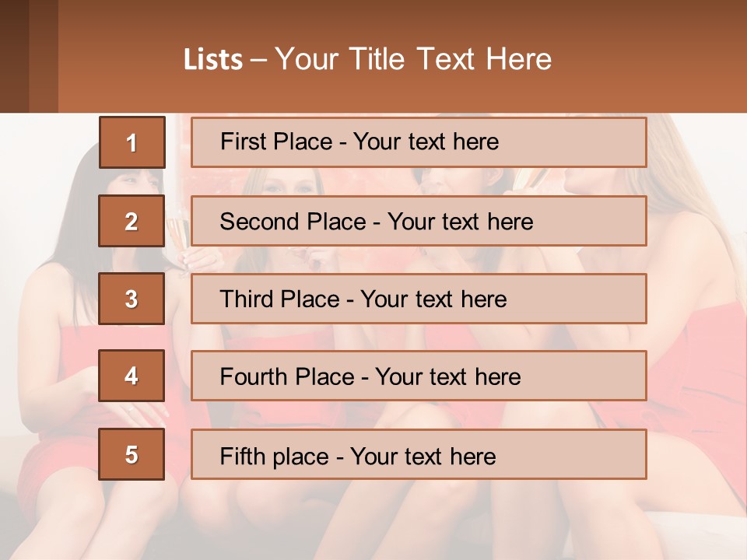The image size is (747, 560).
Task: Click the number 3 box
Action: [132, 299]
